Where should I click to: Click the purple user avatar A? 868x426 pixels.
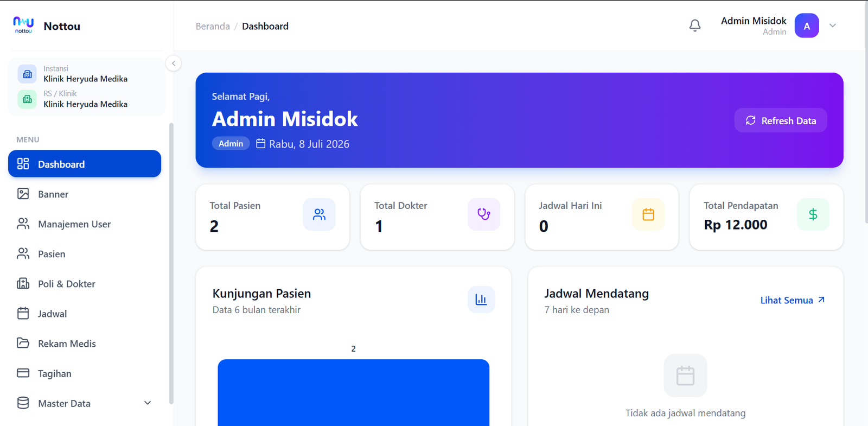pos(807,26)
